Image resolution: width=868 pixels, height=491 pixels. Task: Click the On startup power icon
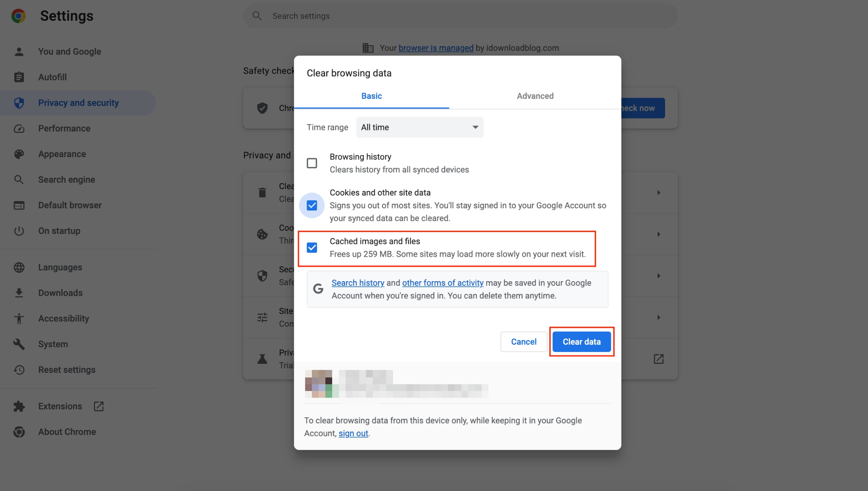(x=19, y=231)
